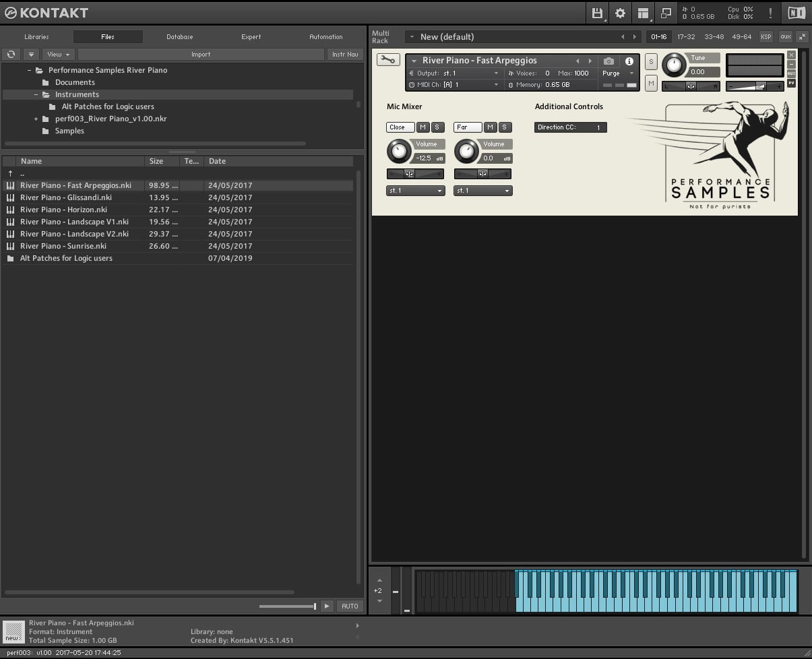This screenshot has height=659, width=812.
Task: Select rack page 49-64
Action: click(742, 36)
